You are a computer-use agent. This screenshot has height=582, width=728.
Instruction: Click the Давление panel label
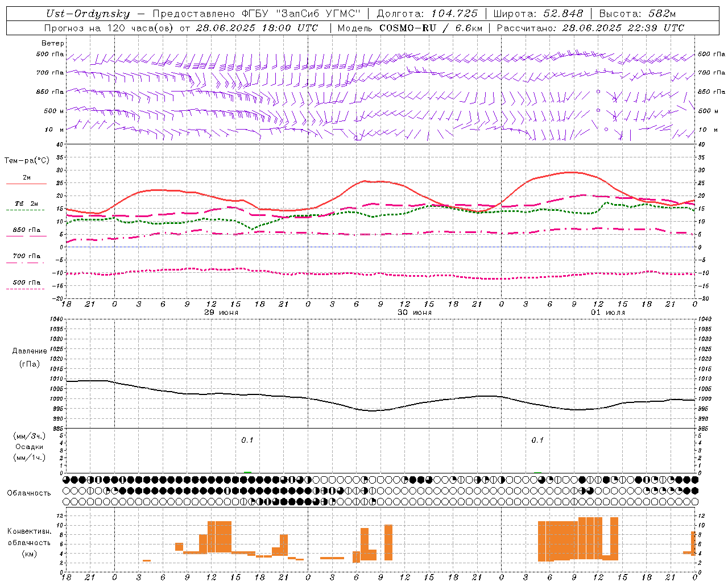[x=30, y=351]
